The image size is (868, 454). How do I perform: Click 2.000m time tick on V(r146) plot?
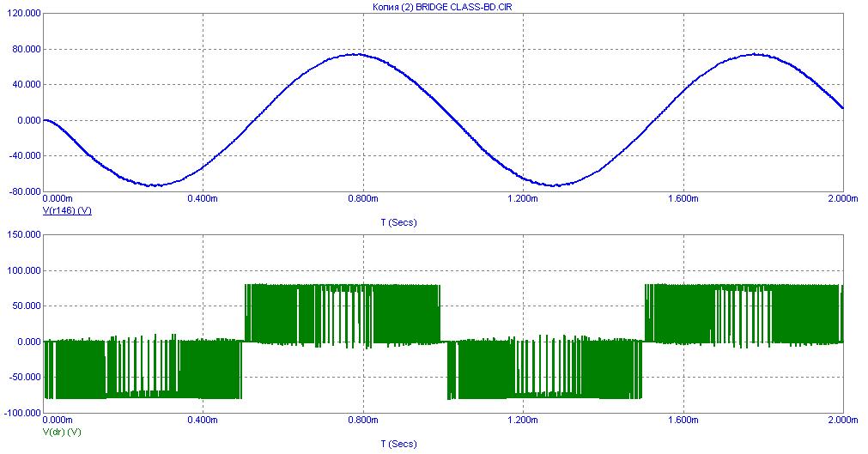click(x=842, y=198)
